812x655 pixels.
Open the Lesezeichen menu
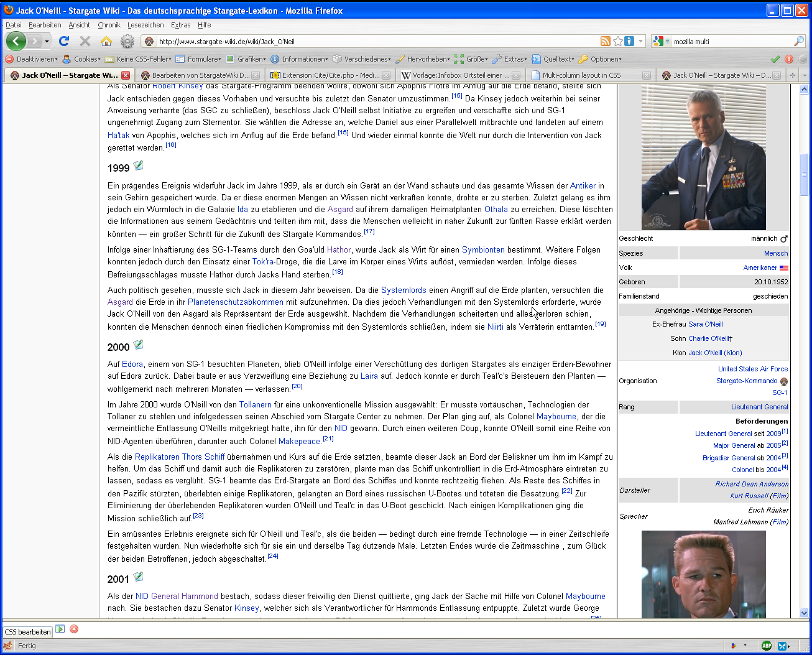[x=145, y=25]
